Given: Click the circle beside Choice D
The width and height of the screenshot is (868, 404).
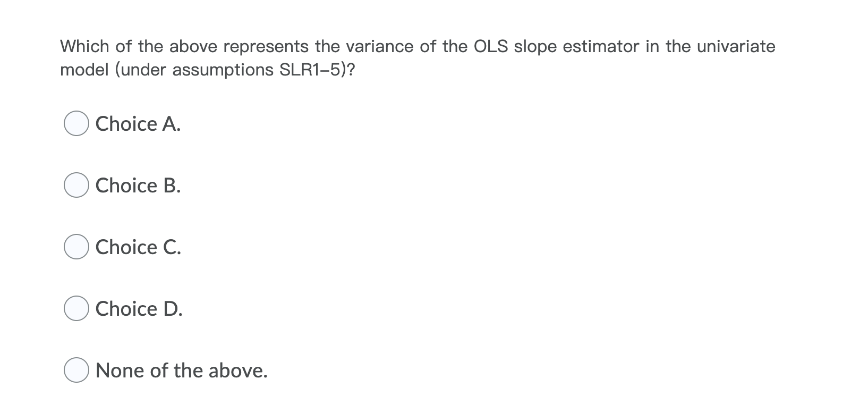Looking at the screenshot, I should (x=76, y=308).
